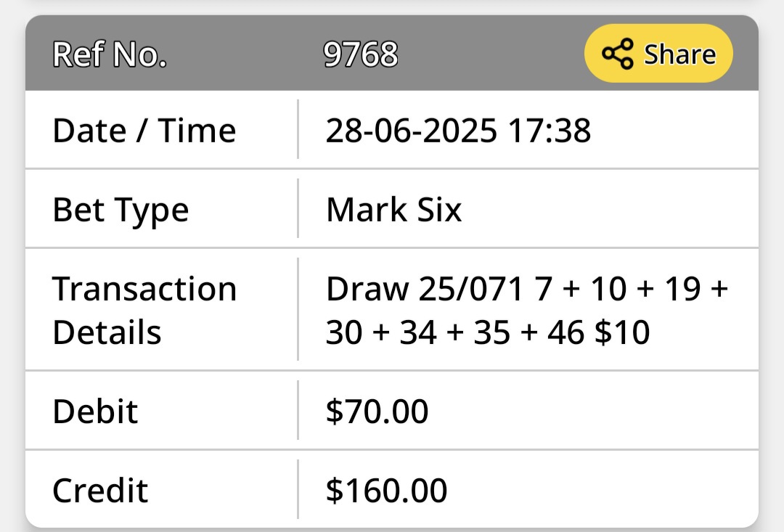The image size is (784, 532).
Task: Select the $160.00 credit amount
Action: click(386, 490)
